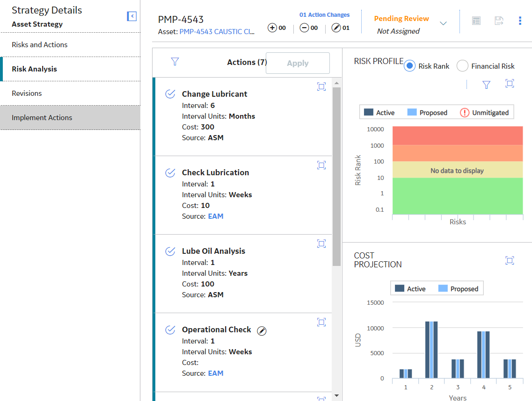Image resolution: width=532 pixels, height=401 pixels.
Task: Click the PMP-4543 strategy title
Action: 181,19
